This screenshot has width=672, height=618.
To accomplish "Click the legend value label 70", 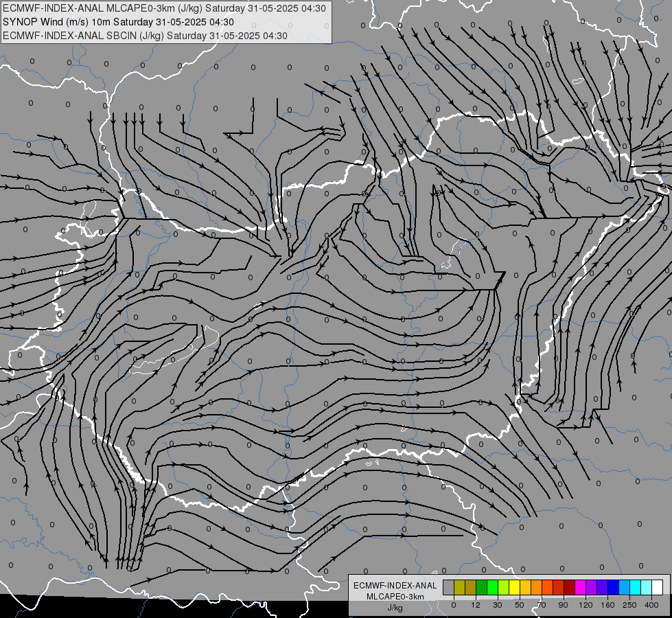I will coord(542,605).
